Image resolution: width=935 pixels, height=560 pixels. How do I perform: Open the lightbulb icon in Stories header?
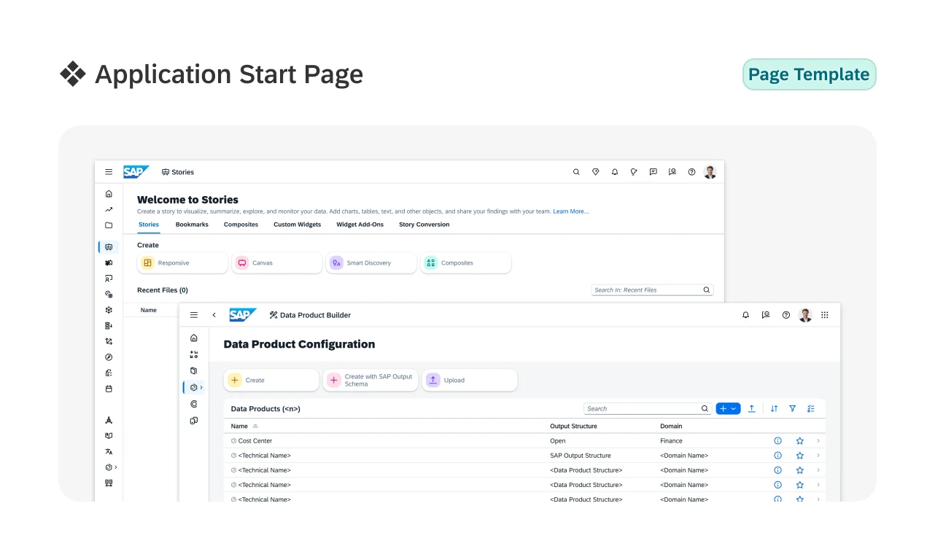point(634,172)
